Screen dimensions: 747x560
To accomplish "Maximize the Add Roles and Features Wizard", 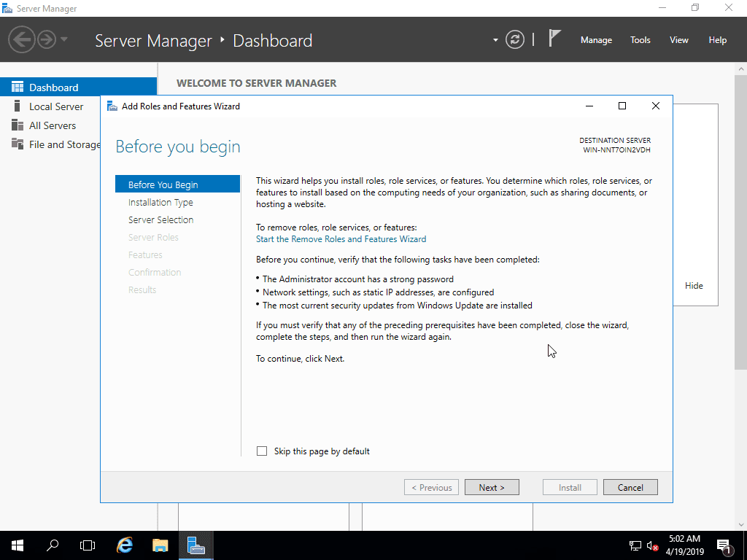I will [622, 106].
